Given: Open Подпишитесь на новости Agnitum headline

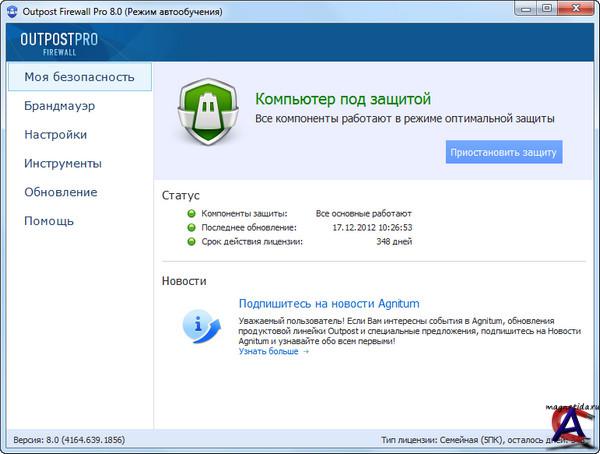Looking at the screenshot, I should pyautogui.click(x=328, y=303).
